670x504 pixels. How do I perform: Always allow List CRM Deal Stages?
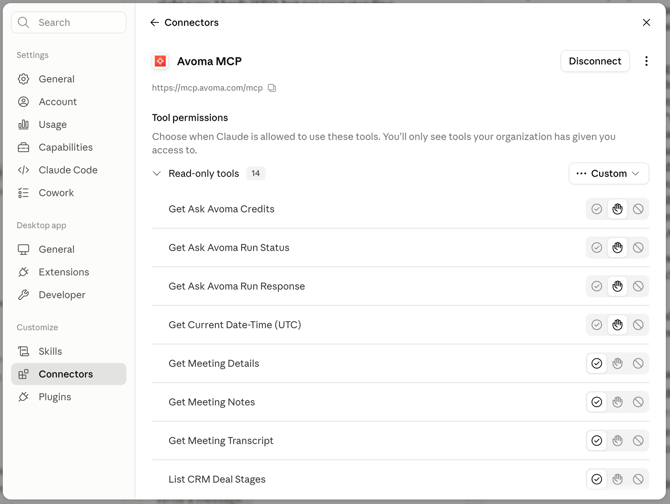click(597, 479)
